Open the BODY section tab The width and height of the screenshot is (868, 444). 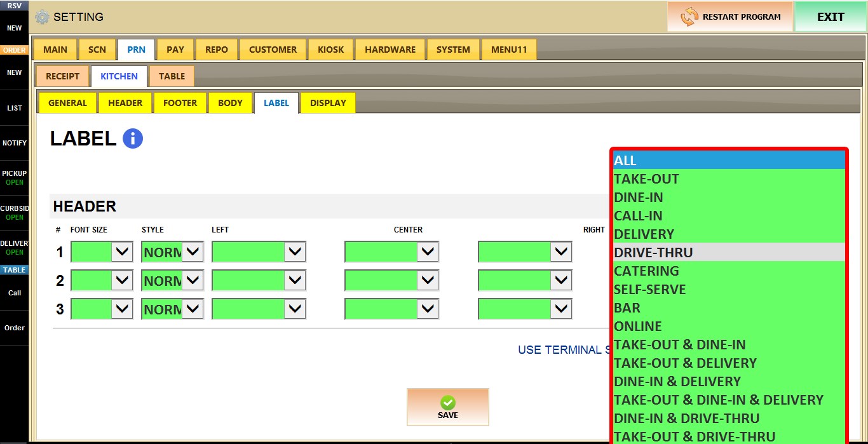[x=230, y=103]
